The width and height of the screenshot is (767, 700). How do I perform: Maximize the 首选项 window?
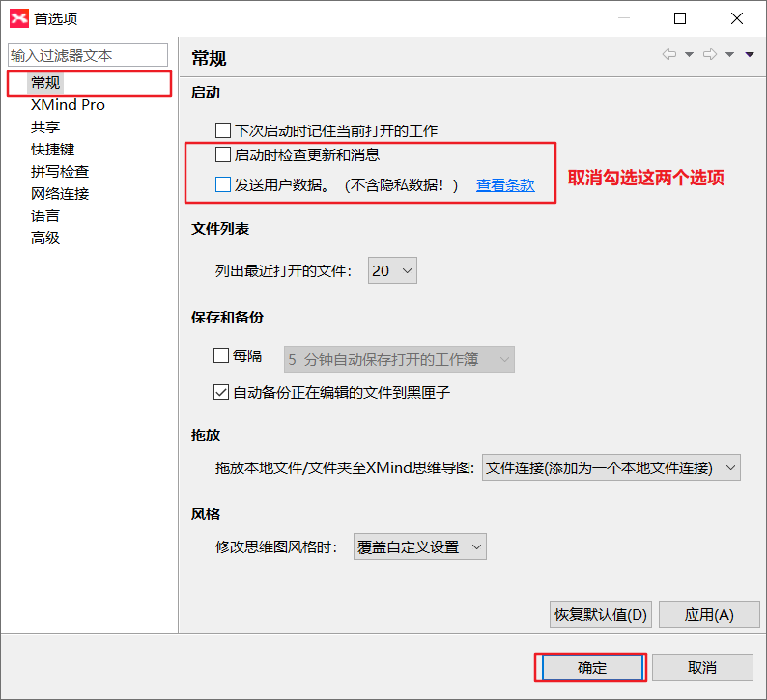coord(680,18)
